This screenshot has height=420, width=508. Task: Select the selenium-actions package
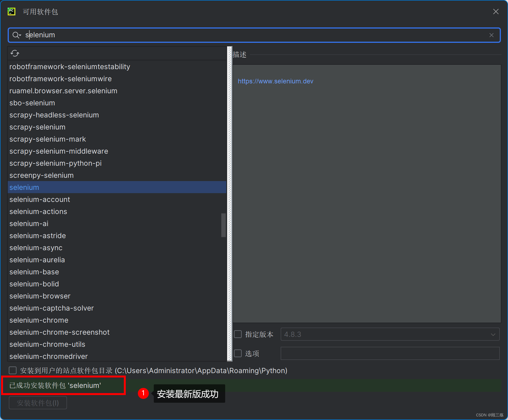pyautogui.click(x=117, y=212)
